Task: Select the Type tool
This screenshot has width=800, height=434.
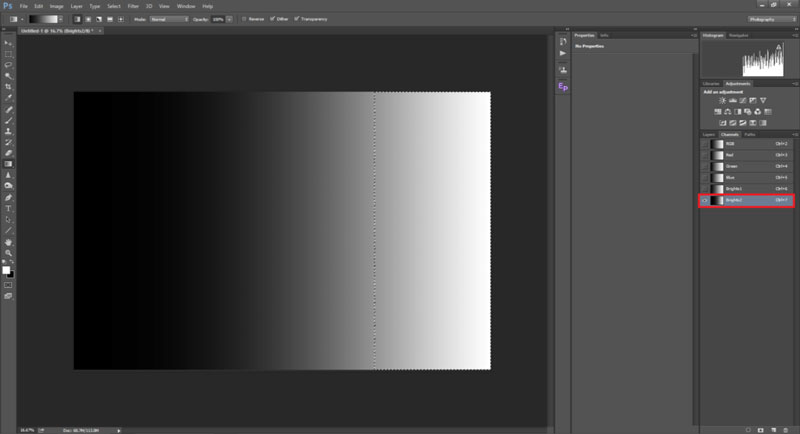Action: 9,208
